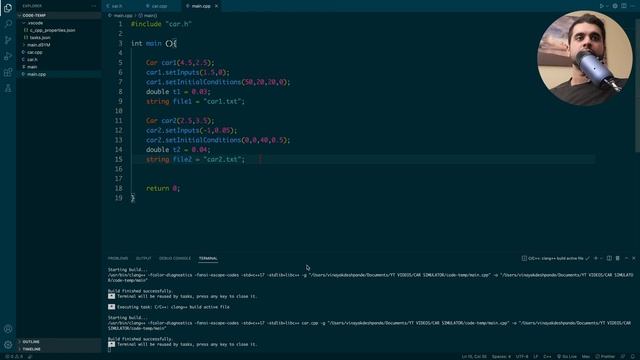The image size is (640, 360).
Task: Change Spaces: 4 indentation setting
Action: pos(501,356)
